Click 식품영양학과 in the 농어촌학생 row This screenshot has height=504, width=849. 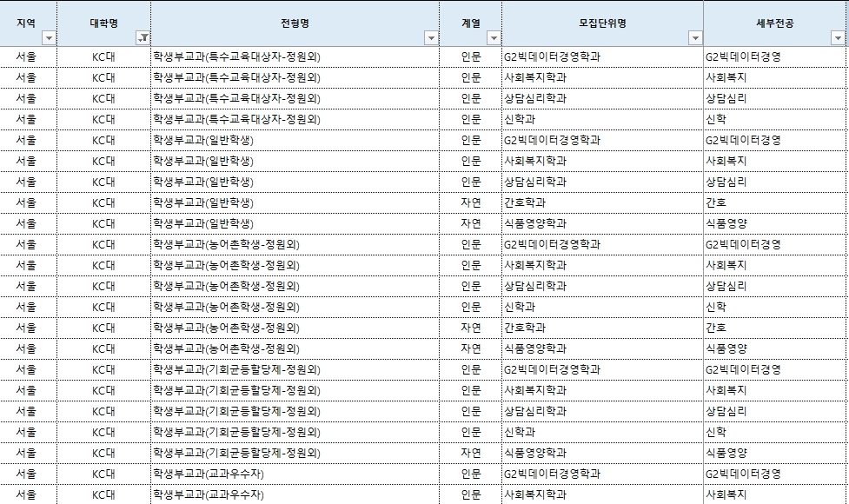[x=535, y=348]
